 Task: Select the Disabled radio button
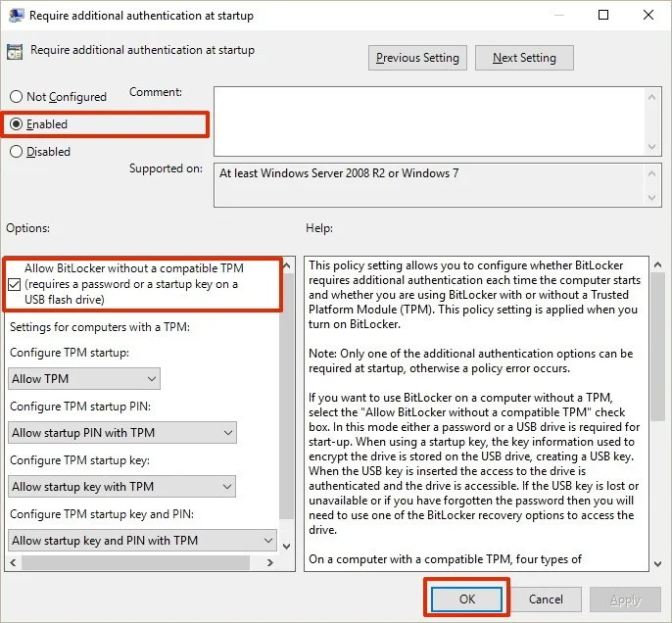[x=16, y=152]
